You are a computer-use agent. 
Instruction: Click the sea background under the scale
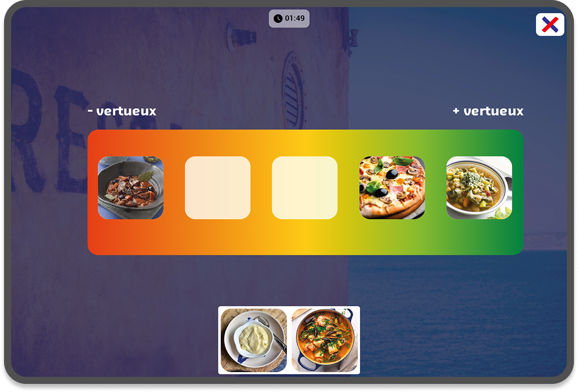[457, 313]
